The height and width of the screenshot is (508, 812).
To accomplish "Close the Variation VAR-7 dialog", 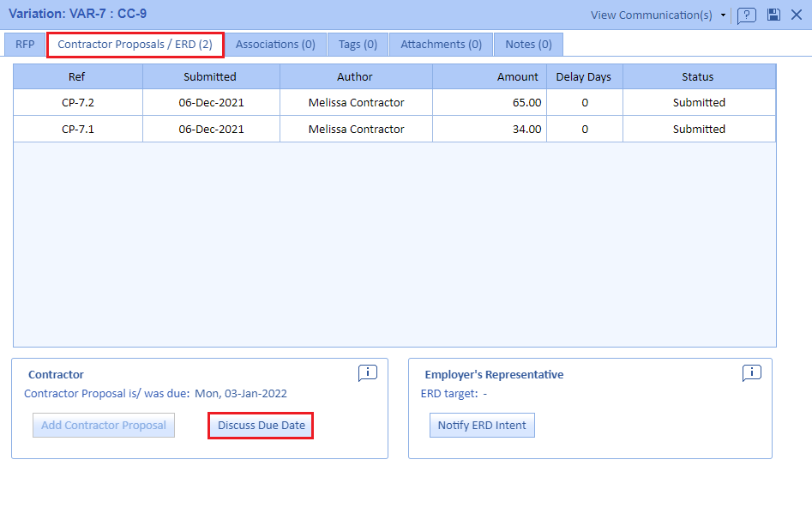I will coord(797,15).
